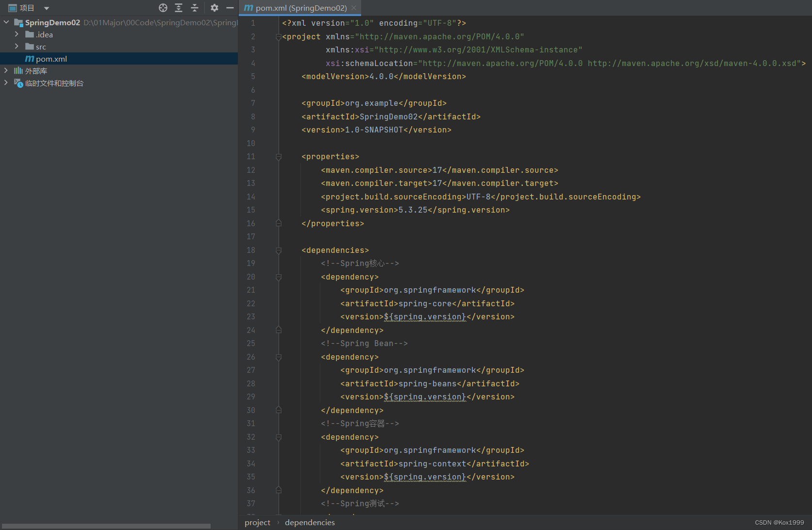Click the project view icon next to 项目
The width and height of the screenshot is (812, 530).
click(13, 8)
